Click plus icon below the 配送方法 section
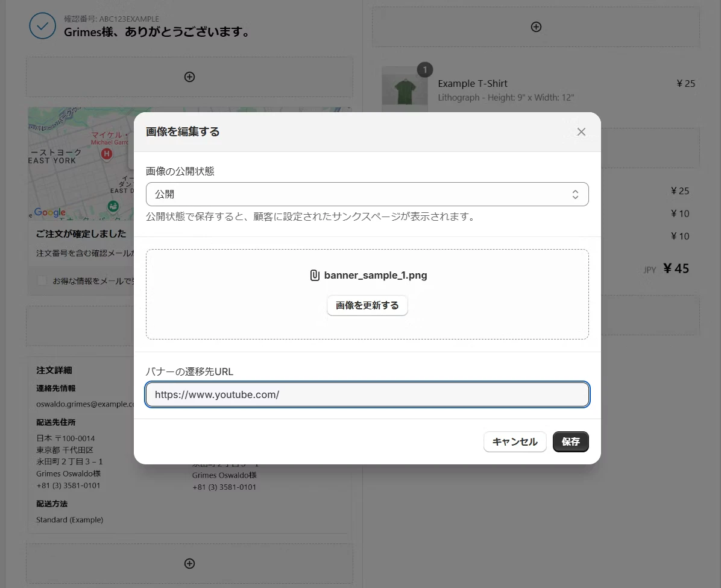Image resolution: width=721 pixels, height=588 pixels. coord(189,564)
